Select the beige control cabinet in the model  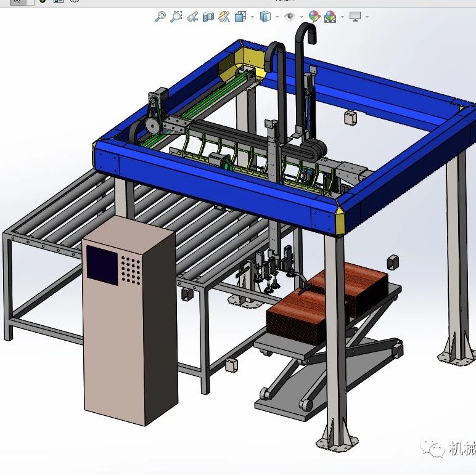[x=130, y=320]
